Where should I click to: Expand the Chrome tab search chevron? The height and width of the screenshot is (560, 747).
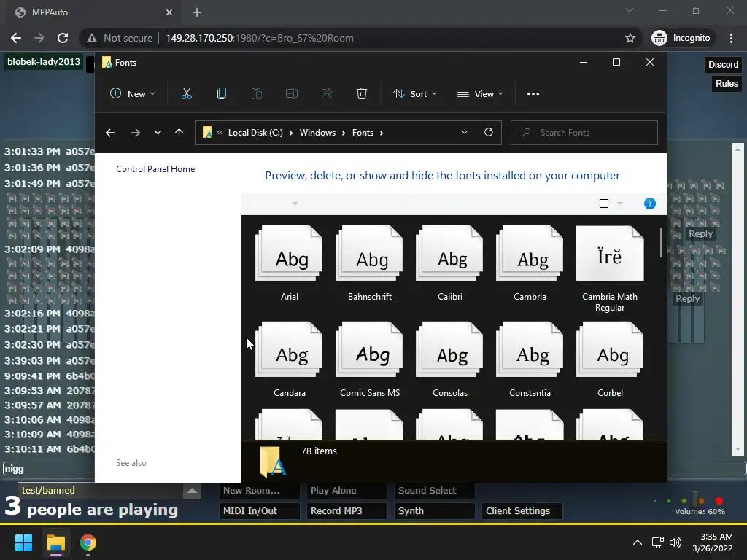[x=630, y=10]
